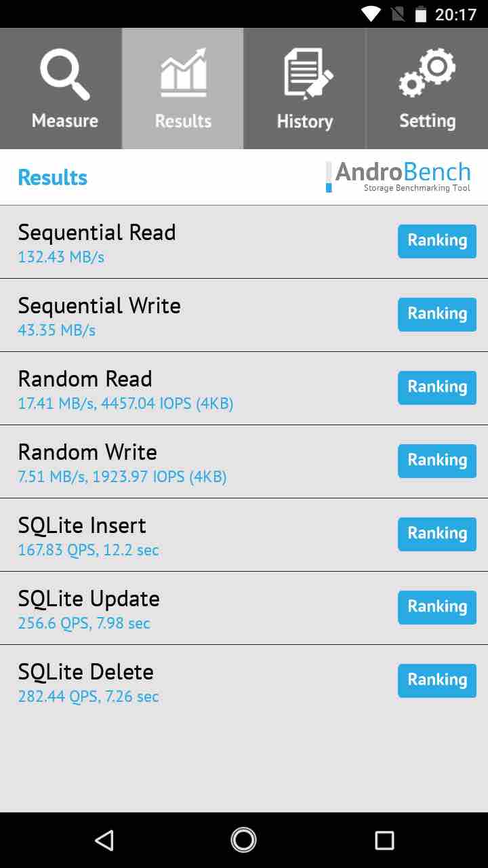Tap the battery status icon
This screenshot has width=488, height=868.
(x=421, y=14)
